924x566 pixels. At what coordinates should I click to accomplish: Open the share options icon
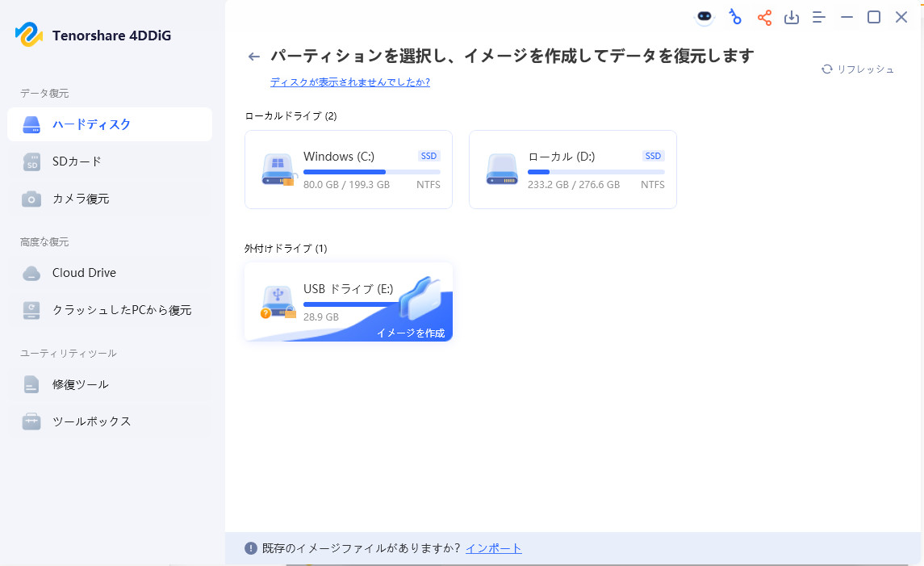point(763,16)
